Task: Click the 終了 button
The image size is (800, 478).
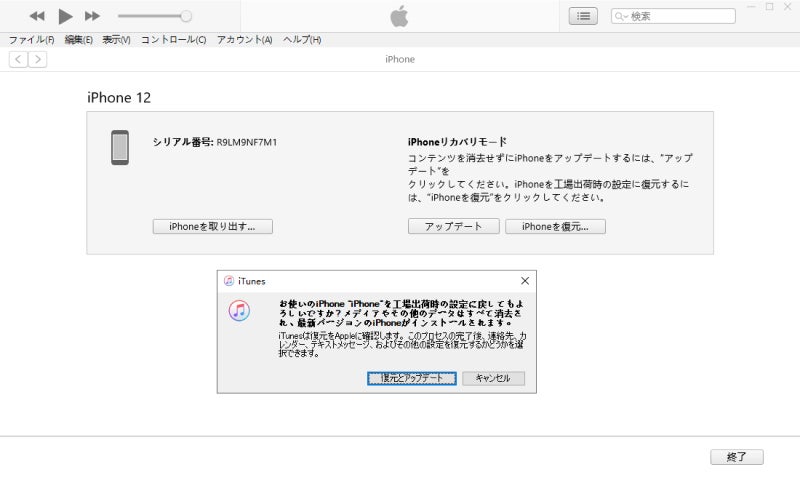Action: click(x=737, y=457)
